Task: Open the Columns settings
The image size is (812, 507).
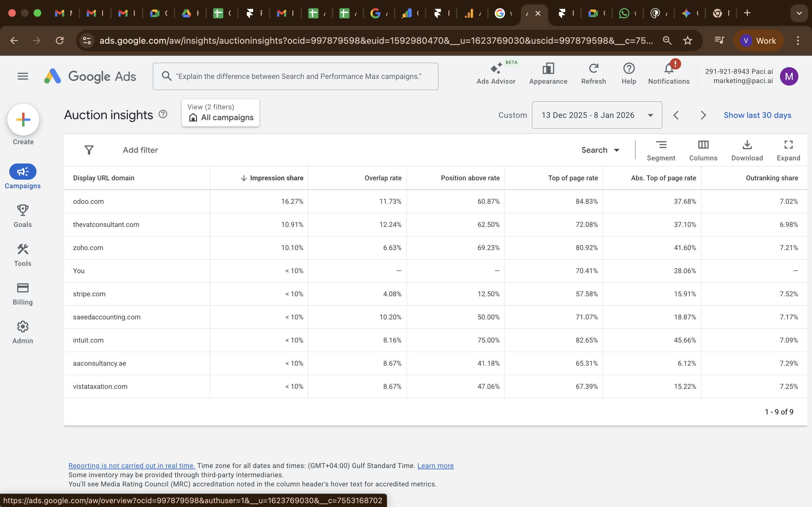Action: click(703, 150)
